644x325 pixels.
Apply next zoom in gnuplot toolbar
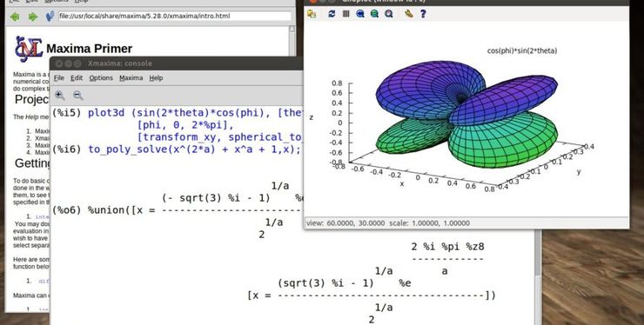(x=374, y=14)
